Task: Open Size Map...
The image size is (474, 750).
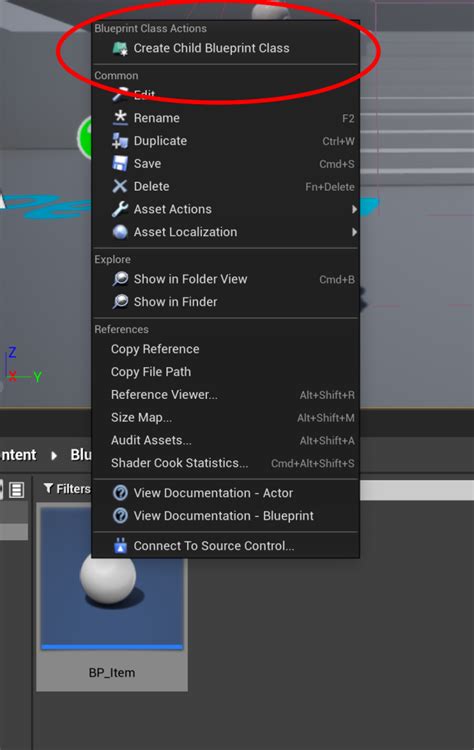Action: coord(226,418)
